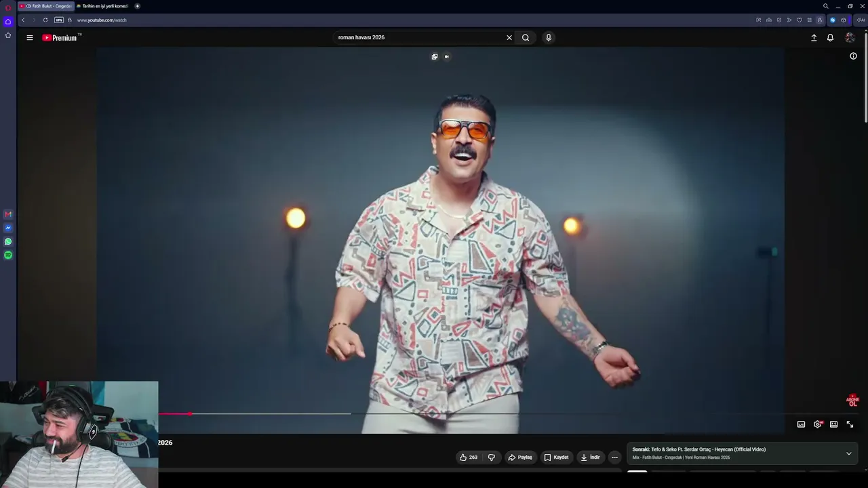Viewport: 868px width, 488px height.
Task: Click the pop-out video icon above the player
Action: [435, 57]
